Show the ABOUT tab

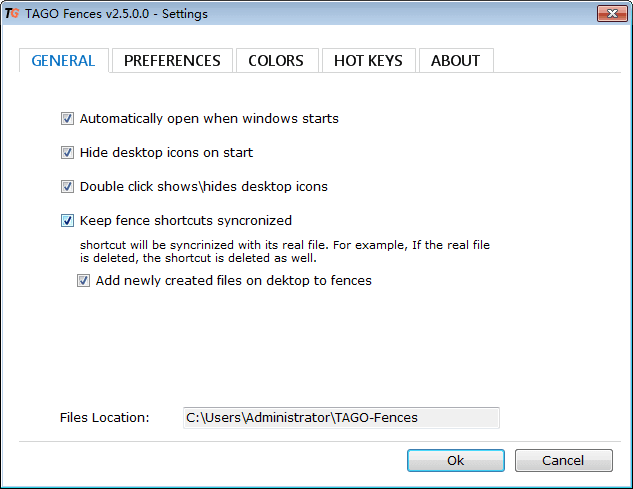(x=455, y=61)
